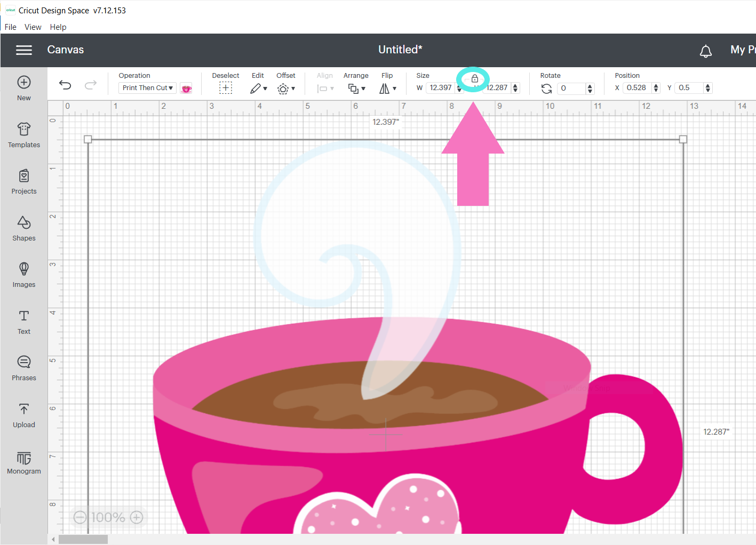Open the Phrases panel
This screenshot has width=756, height=545.
click(x=23, y=368)
